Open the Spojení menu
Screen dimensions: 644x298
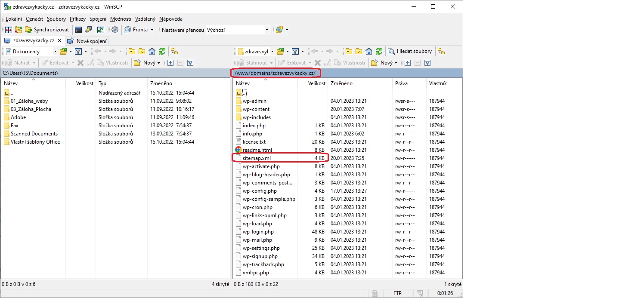pos(98,19)
